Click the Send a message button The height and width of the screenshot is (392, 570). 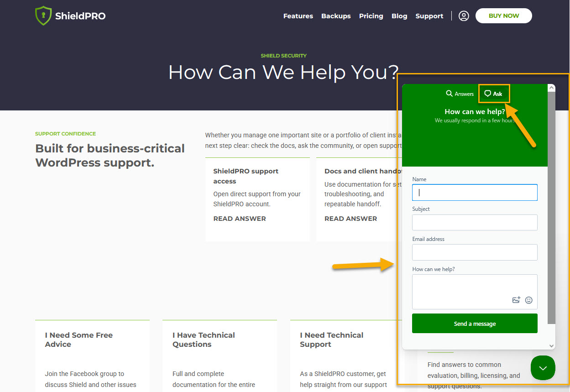tap(475, 324)
